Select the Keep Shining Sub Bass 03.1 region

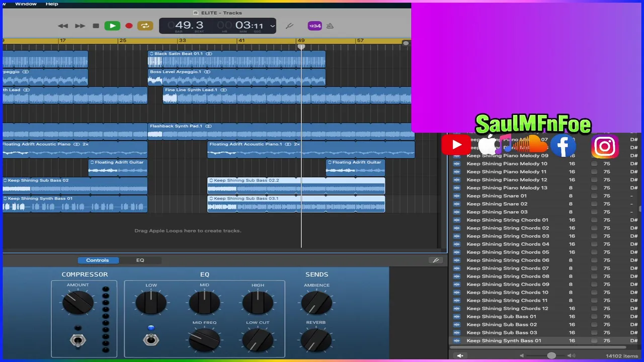296,204
